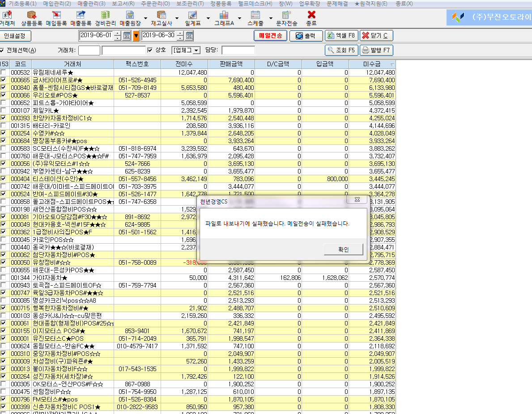
Task: Open the ★원격지원(E) menu
Action: (371, 4)
